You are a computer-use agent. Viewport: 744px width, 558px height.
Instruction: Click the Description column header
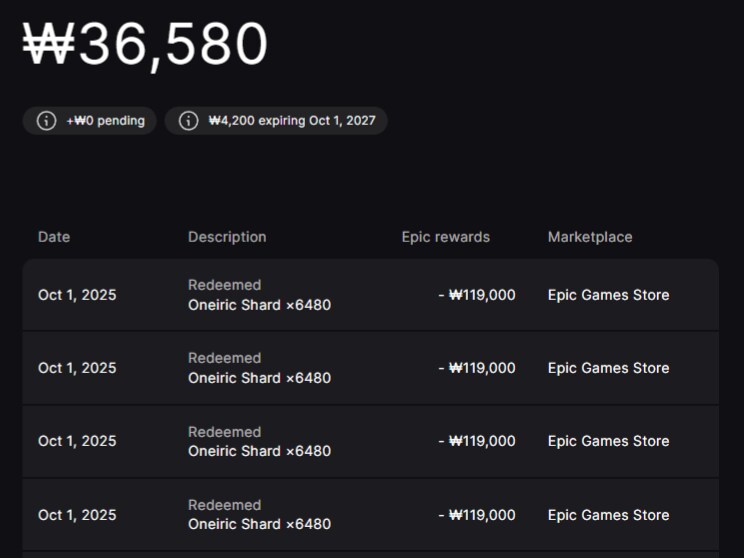(x=227, y=237)
